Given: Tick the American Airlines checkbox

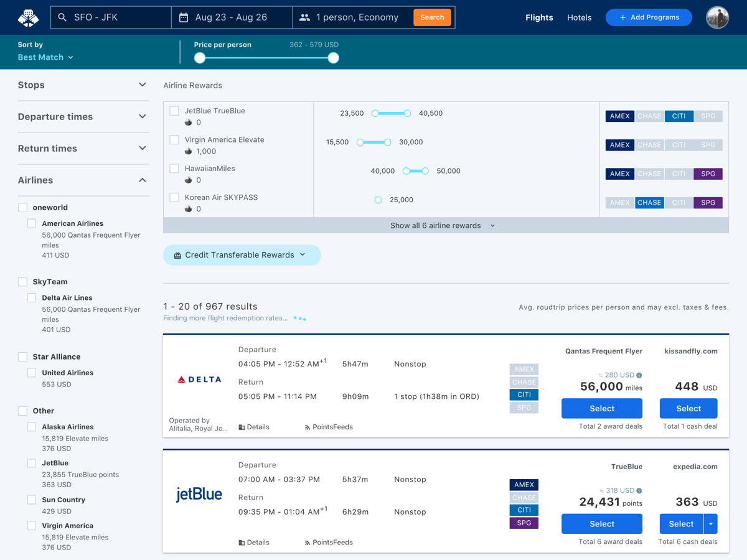Looking at the screenshot, I should coord(32,223).
